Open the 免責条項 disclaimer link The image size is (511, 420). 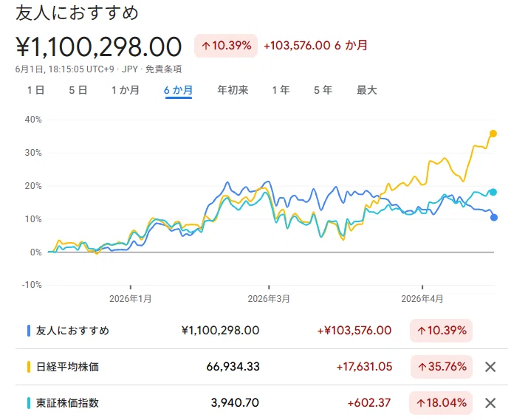(x=163, y=69)
